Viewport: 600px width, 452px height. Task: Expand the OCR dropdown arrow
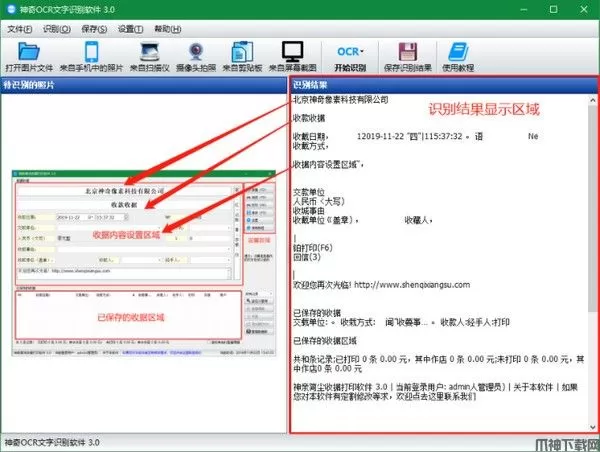(x=362, y=51)
